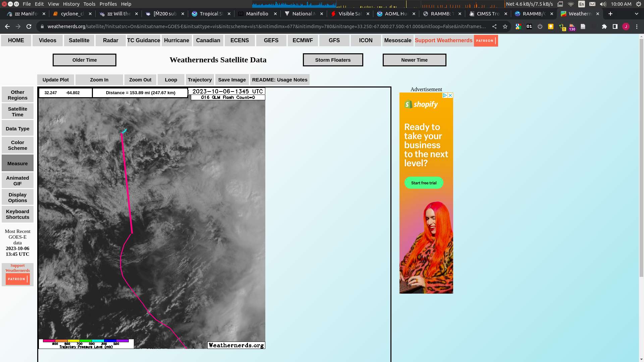Click the Older Time button
Screen dimensions: 644x362
coord(85,60)
